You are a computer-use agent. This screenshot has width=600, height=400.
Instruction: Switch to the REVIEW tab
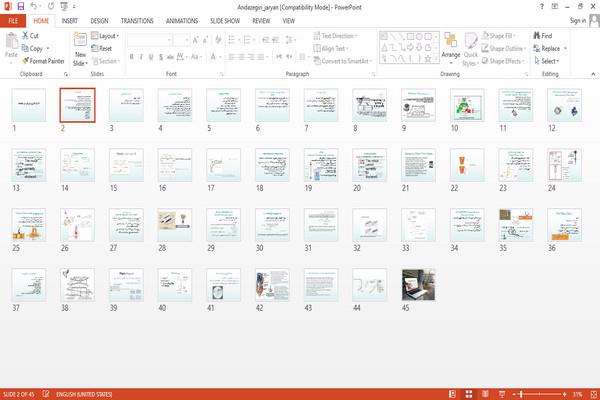[x=261, y=21]
